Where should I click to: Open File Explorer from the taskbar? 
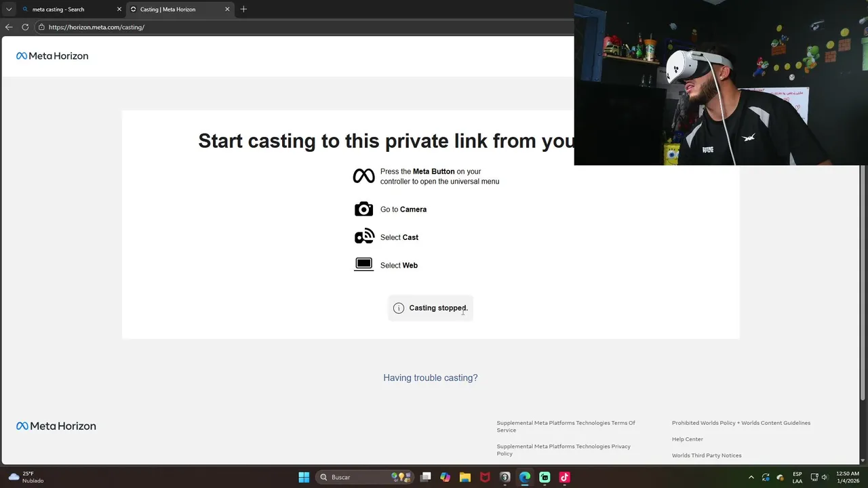pyautogui.click(x=465, y=477)
